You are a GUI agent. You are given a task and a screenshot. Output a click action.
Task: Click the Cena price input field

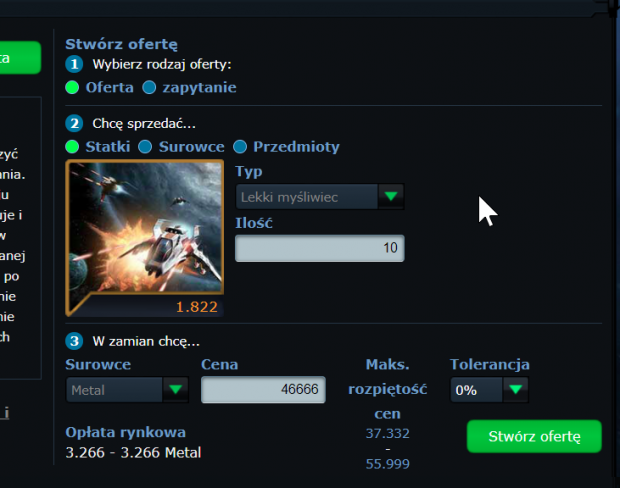click(263, 390)
